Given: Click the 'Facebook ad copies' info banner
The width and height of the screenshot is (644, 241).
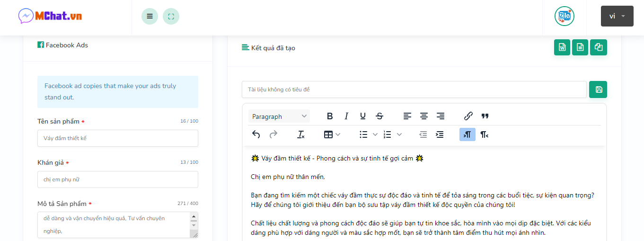Looking at the screenshot, I should (118, 92).
